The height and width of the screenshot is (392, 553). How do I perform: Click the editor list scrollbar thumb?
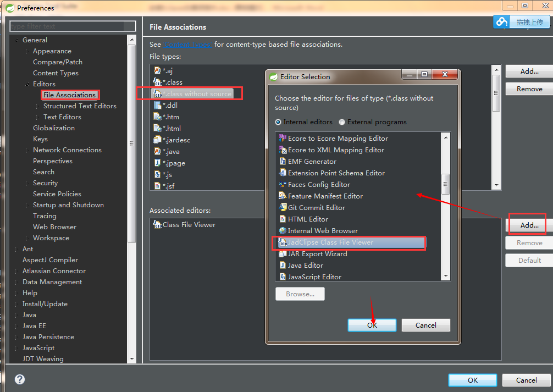pyautogui.click(x=445, y=184)
